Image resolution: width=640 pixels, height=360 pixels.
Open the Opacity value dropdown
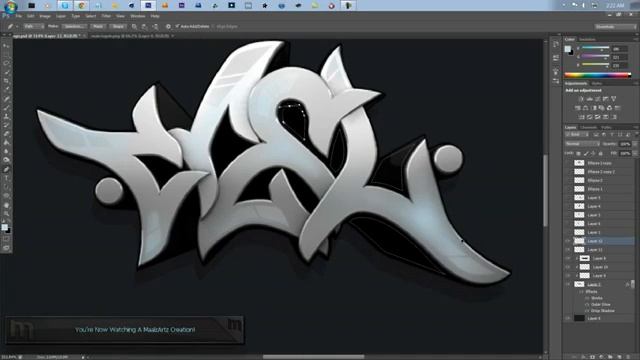click(x=635, y=144)
